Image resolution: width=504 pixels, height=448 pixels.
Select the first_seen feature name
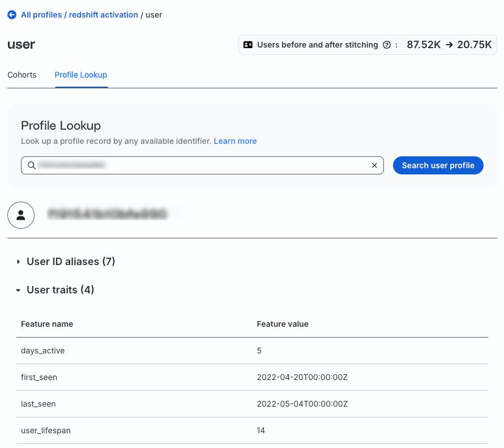(x=39, y=377)
